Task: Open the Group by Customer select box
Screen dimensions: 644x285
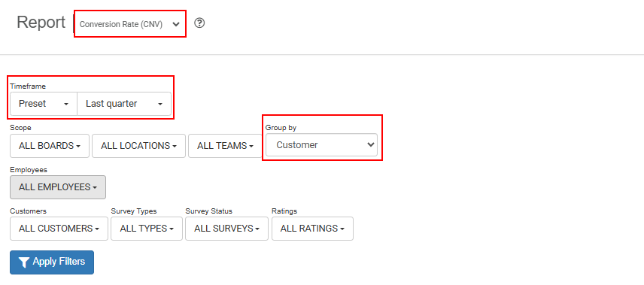Action: click(321, 145)
